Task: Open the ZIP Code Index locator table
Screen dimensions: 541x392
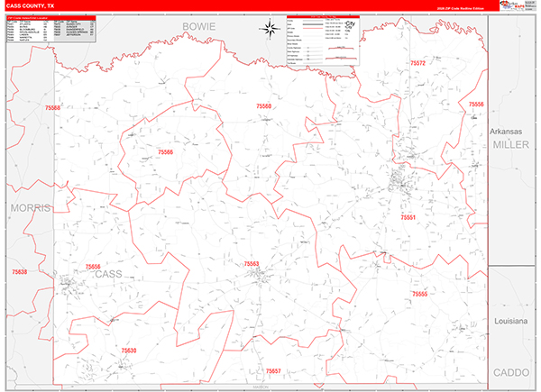Action: coord(51,30)
